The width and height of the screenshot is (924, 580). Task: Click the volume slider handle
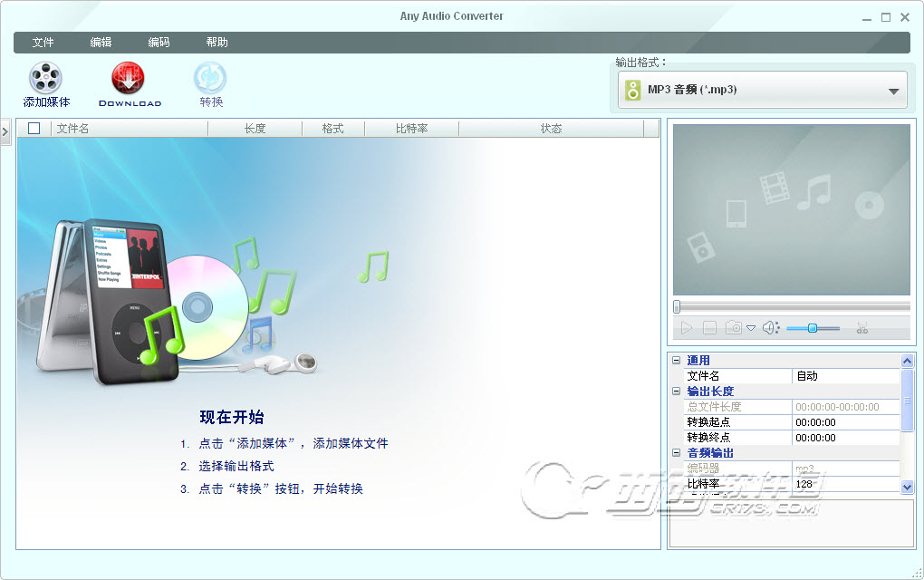(x=812, y=328)
